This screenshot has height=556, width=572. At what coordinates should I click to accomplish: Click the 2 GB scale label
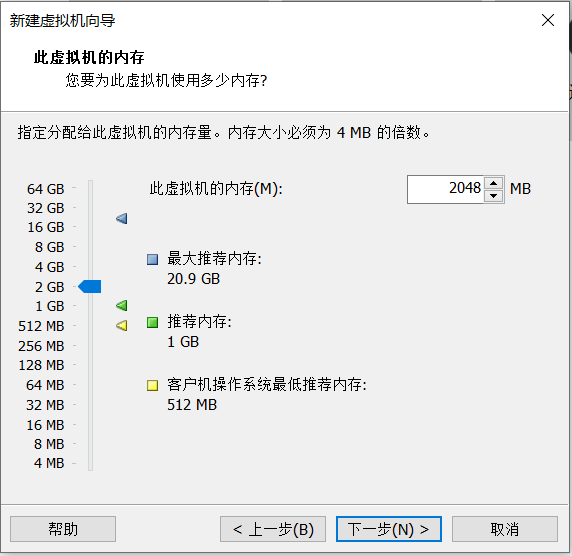pos(50,287)
